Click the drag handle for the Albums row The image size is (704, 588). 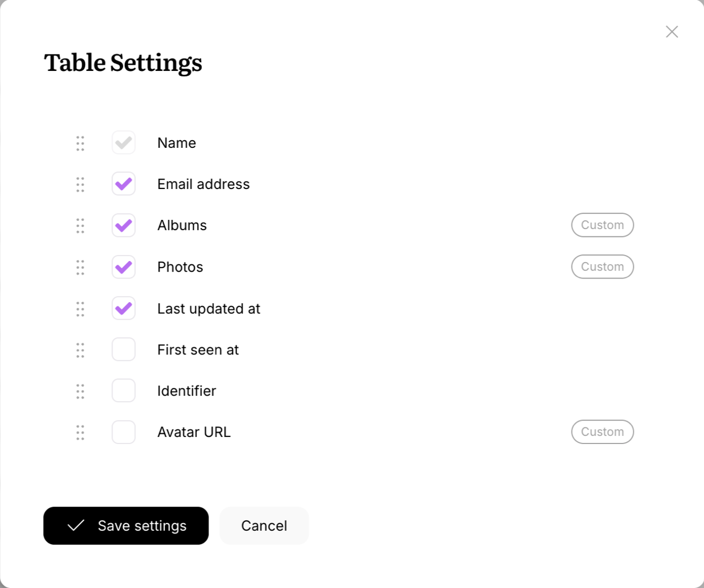(x=80, y=225)
